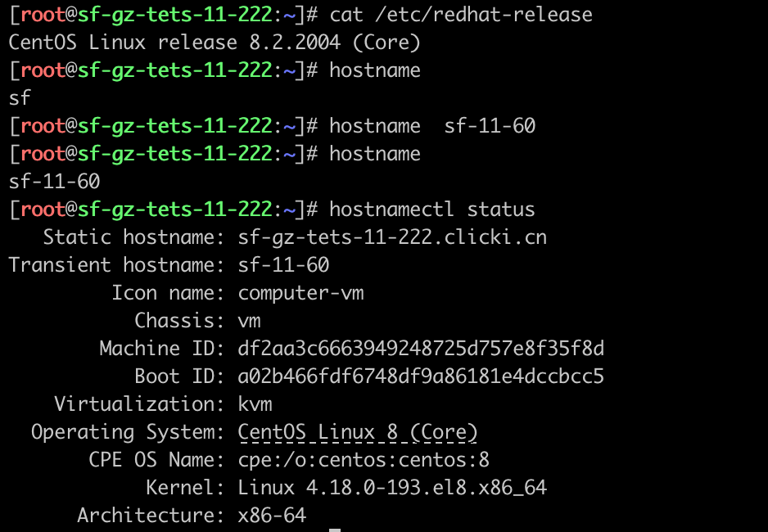Click the Kernel value Linux 4.18.0-193.el8.x86_64
Viewport: 768px width, 532px height.
coord(392,488)
